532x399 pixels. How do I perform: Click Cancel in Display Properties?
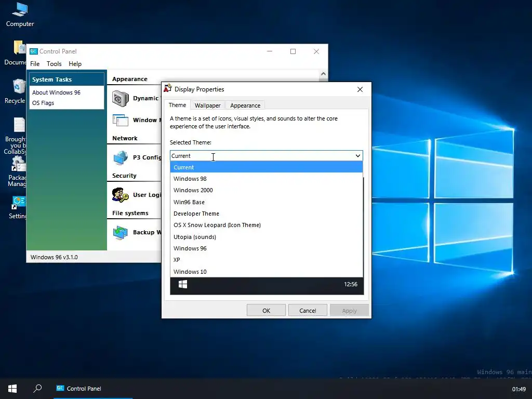[308, 311]
